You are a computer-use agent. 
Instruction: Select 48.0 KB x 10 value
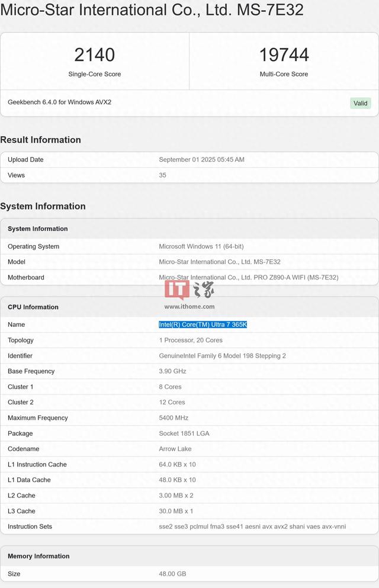[x=177, y=480]
